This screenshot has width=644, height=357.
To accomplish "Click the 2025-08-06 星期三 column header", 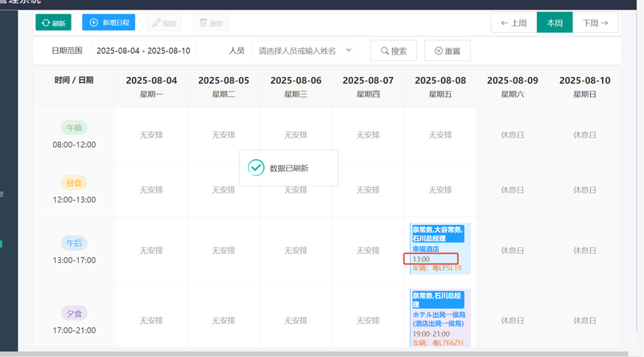I will 295,87.
